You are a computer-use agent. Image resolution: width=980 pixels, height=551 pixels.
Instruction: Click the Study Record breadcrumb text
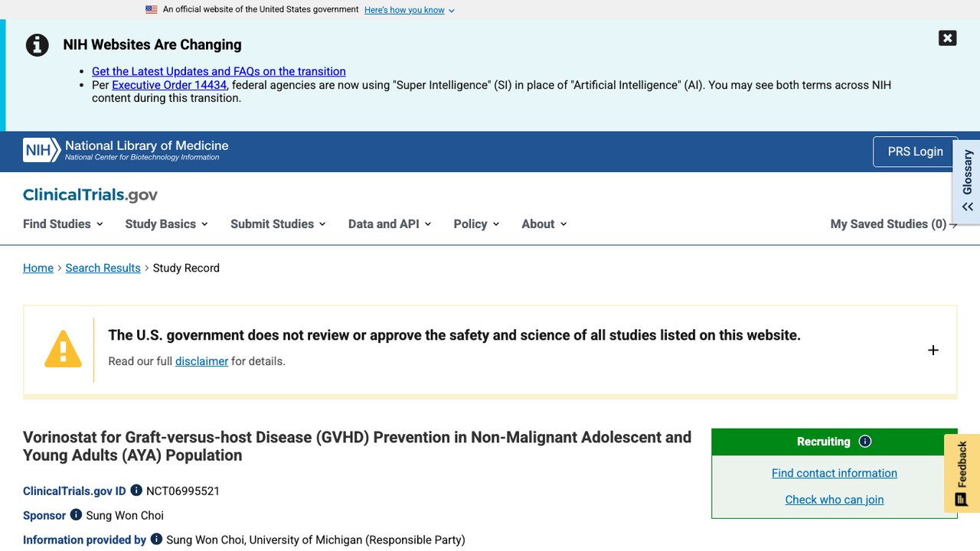186,268
